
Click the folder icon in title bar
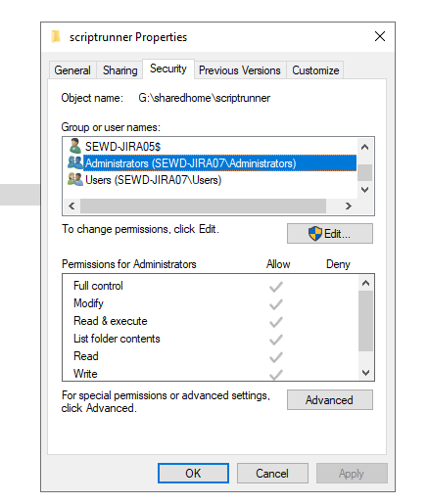[56, 36]
